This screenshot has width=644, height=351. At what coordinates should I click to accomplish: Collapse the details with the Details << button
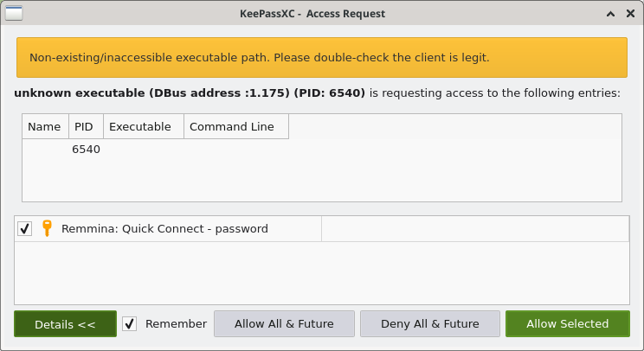[x=65, y=324]
